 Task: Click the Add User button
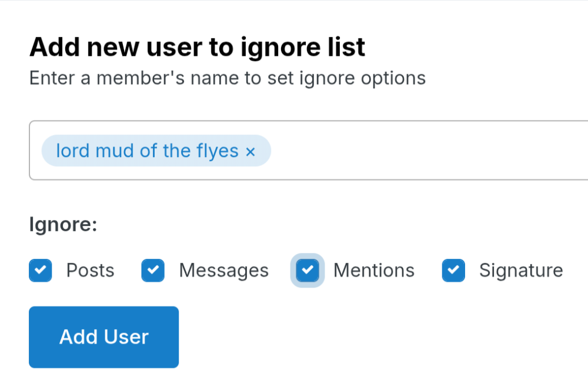point(103,337)
